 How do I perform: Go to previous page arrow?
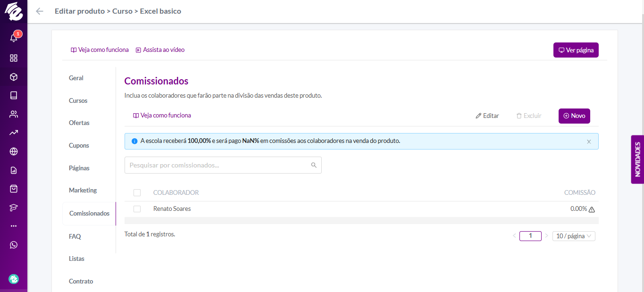(514, 236)
